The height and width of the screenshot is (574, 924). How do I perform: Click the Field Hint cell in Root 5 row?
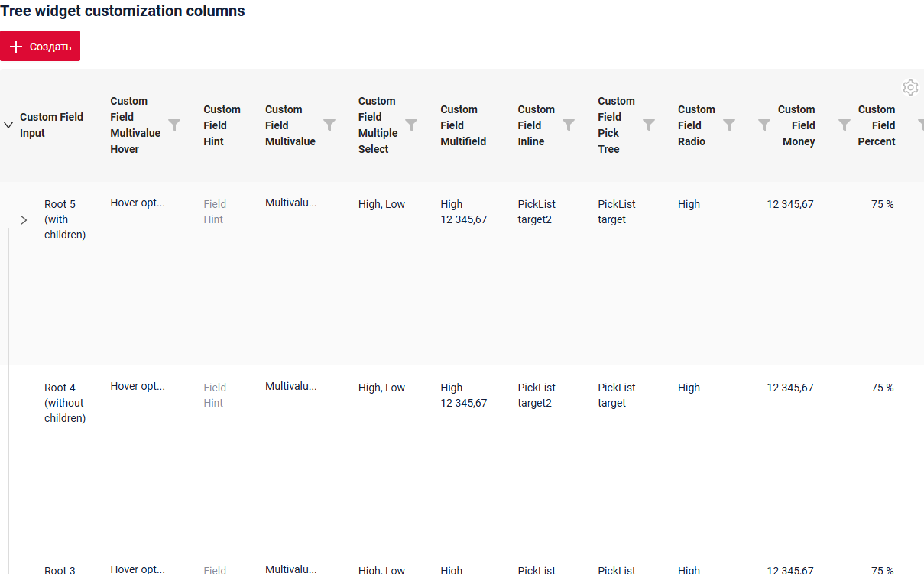click(215, 212)
